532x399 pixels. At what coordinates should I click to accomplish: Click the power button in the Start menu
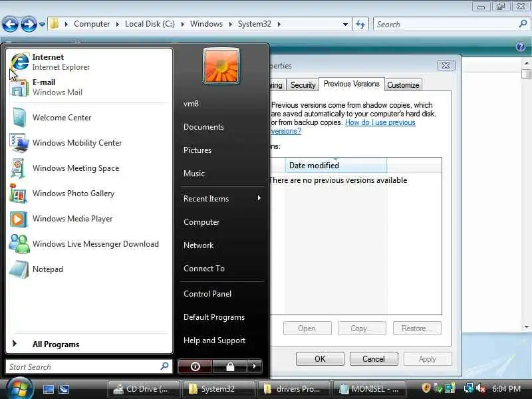[195, 366]
